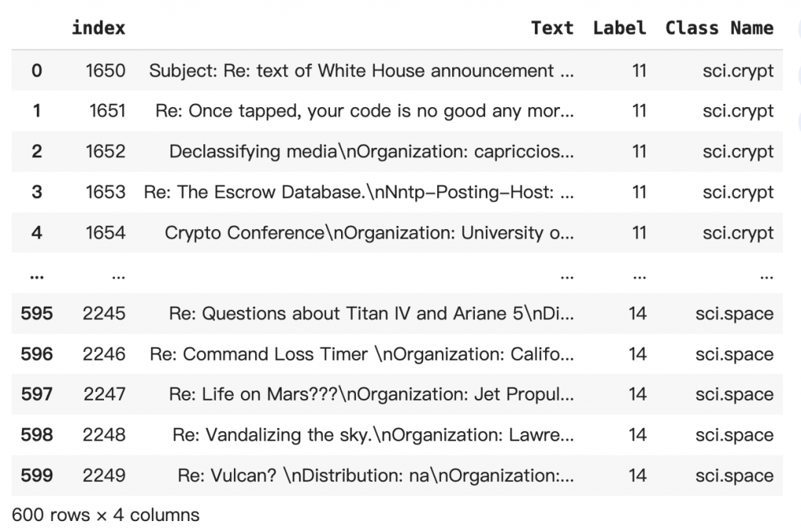This screenshot has width=801, height=532.
Task: Click sci.space class name in row 597
Action: (734, 394)
